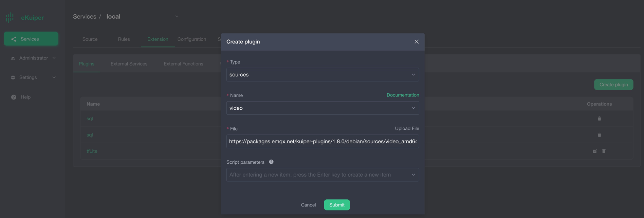
Task: Click the Help question mark icon
Action: [x=14, y=97]
